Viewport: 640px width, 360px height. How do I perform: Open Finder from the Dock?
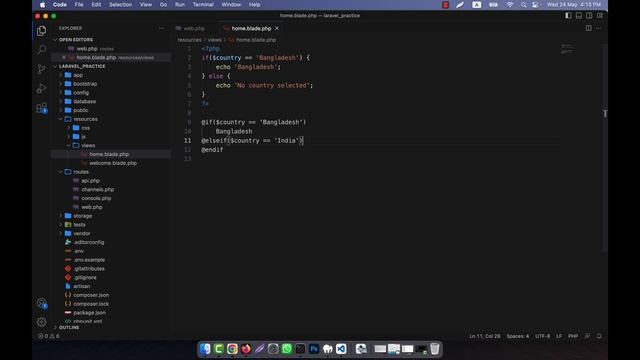(205, 349)
